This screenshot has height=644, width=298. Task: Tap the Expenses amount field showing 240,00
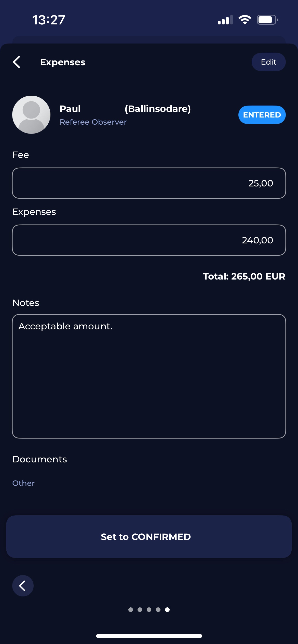[x=149, y=240]
